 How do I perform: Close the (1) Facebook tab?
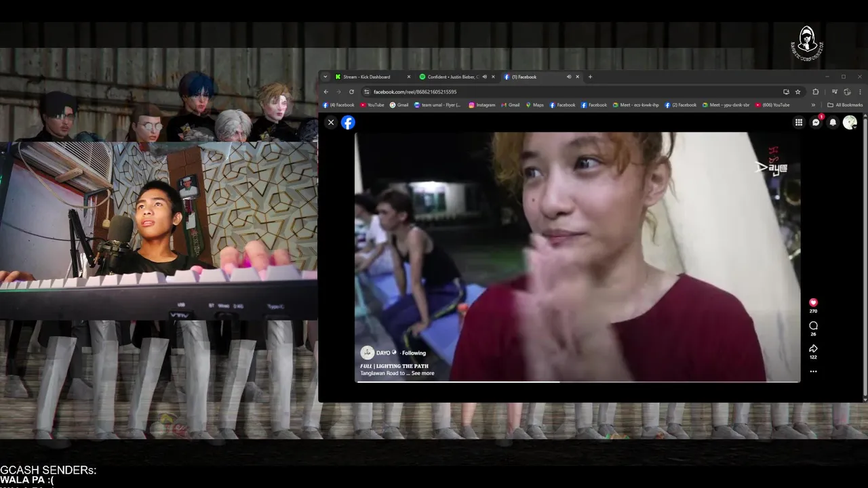click(578, 77)
